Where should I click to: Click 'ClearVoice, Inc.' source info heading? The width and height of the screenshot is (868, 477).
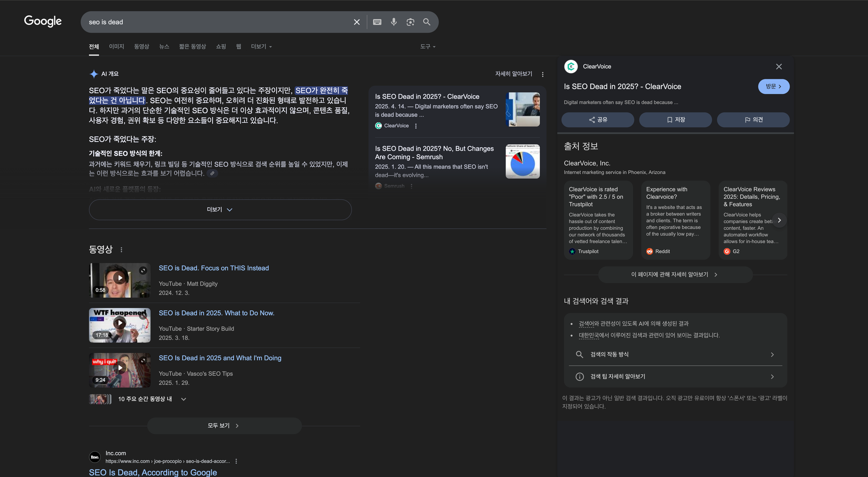pos(587,163)
